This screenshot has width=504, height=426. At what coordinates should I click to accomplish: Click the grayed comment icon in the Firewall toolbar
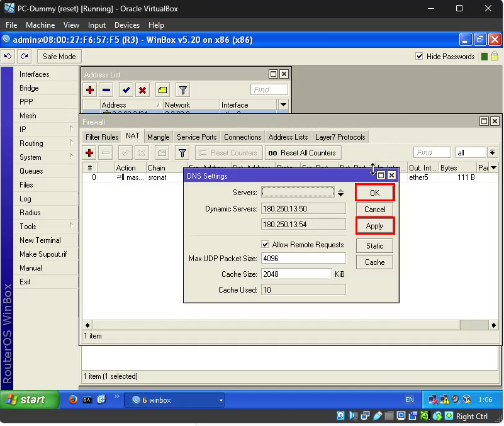coord(162,153)
